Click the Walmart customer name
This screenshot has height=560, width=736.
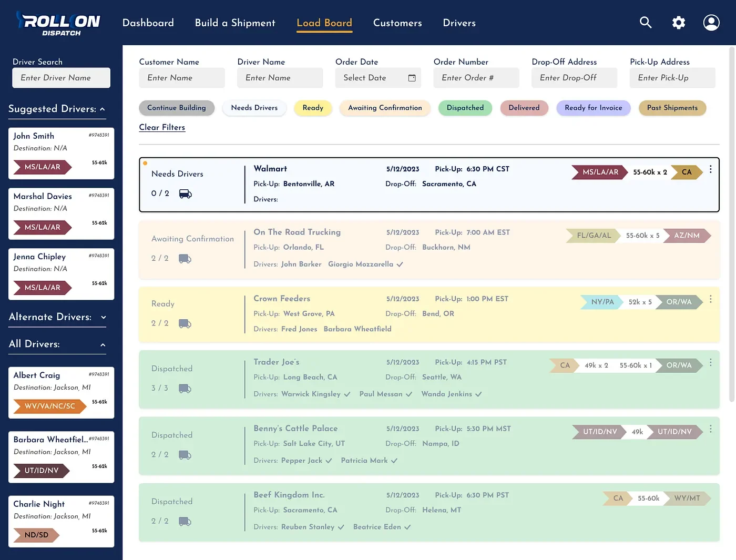[270, 169]
